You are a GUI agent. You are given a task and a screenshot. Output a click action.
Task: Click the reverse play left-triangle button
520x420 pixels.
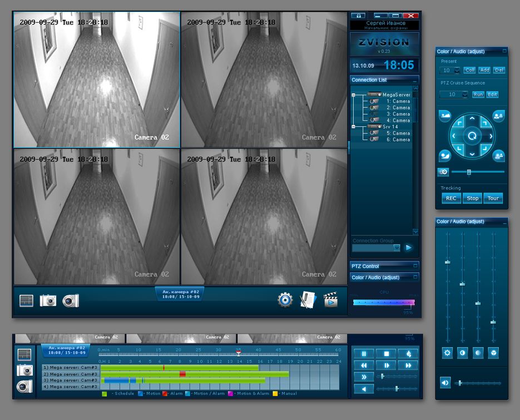coord(364,389)
